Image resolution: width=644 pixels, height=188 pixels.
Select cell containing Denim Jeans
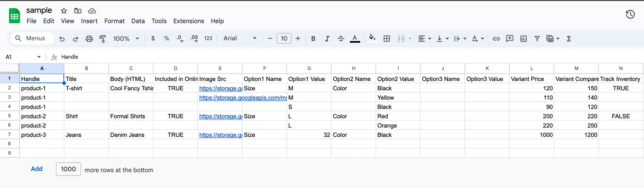click(x=131, y=135)
